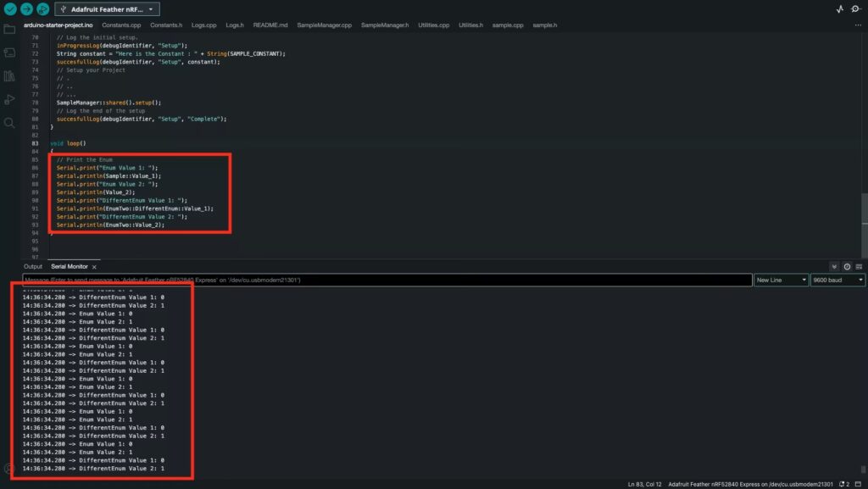Toggle autoscroll in Serial Monitor
The image size is (868, 489).
[x=834, y=266]
